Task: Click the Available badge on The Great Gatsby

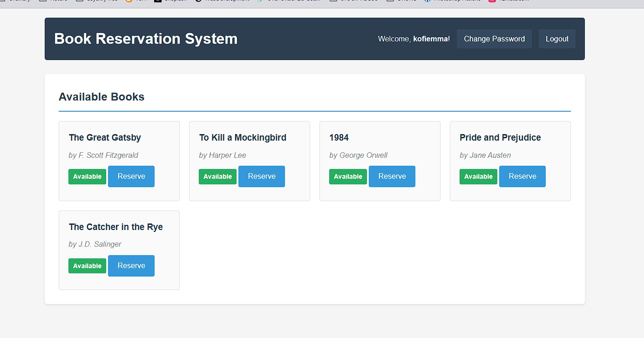Action: coord(87,176)
